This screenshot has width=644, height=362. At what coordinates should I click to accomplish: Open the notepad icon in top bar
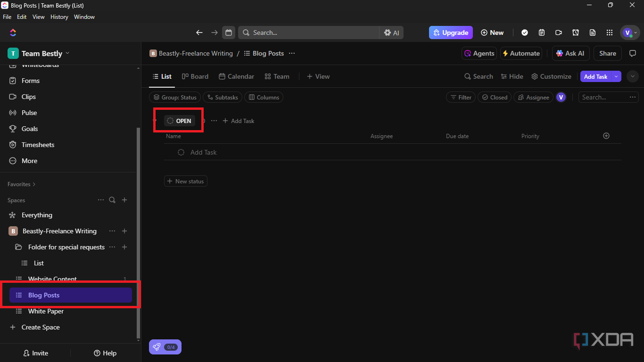click(542, 33)
